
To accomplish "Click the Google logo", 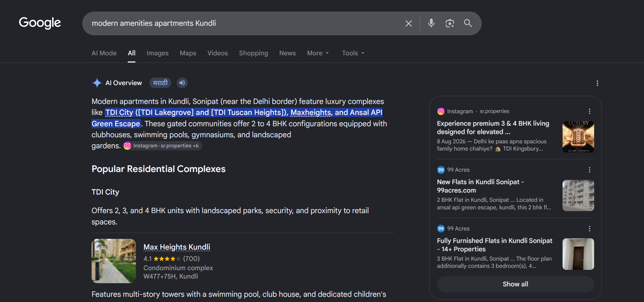I will click(40, 23).
